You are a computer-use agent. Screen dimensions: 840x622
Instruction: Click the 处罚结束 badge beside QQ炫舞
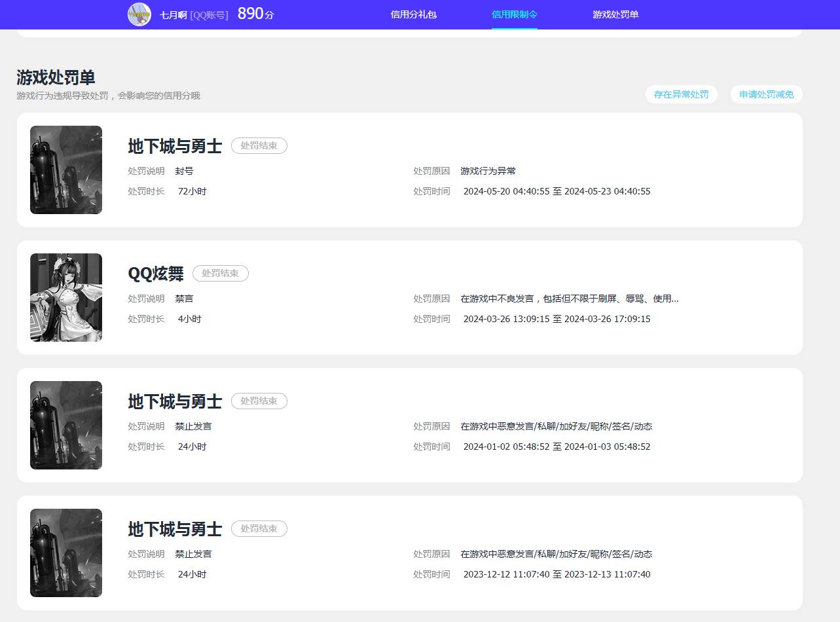pos(221,274)
